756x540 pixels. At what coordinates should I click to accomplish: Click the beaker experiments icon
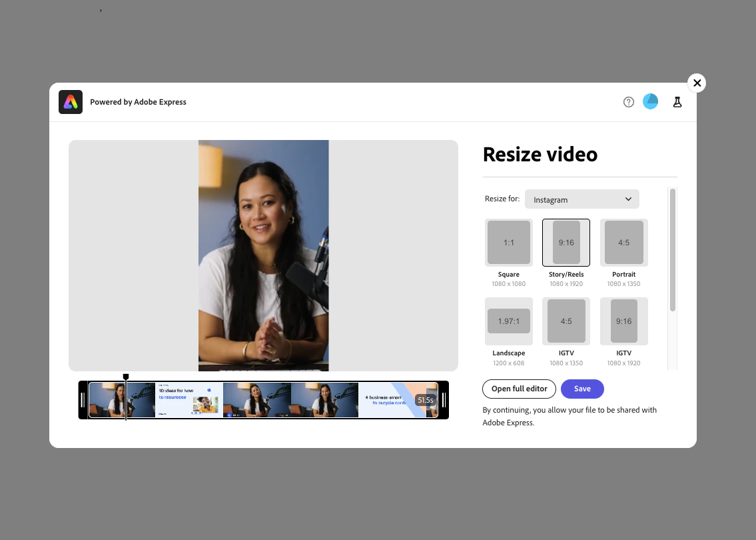pos(677,101)
